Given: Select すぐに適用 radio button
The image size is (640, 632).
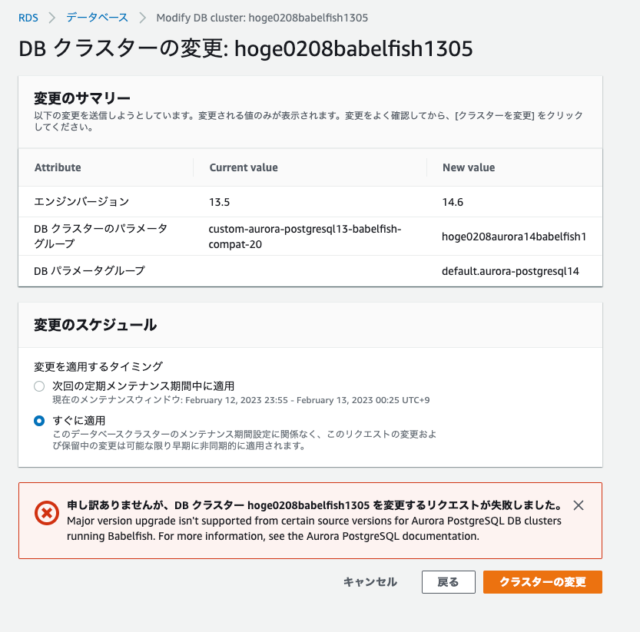Looking at the screenshot, I should [39, 421].
